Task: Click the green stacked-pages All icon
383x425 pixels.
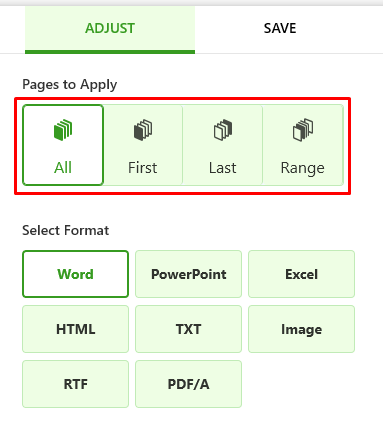Action: click(x=63, y=130)
